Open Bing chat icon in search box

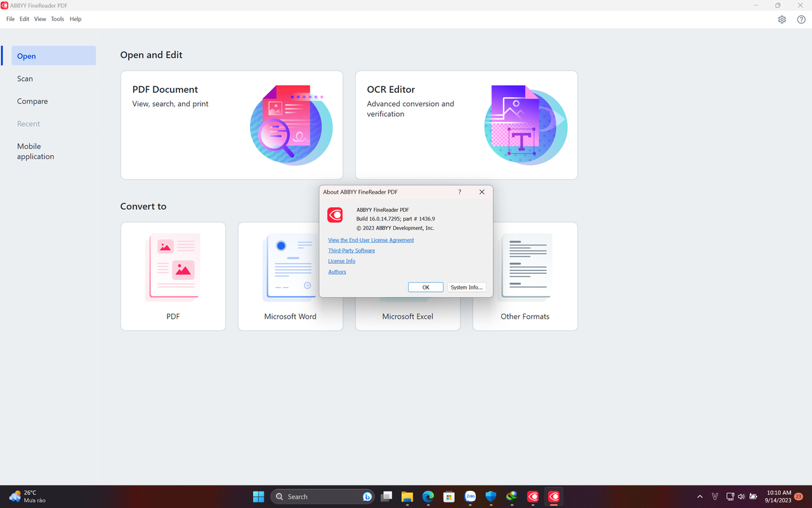(x=367, y=497)
